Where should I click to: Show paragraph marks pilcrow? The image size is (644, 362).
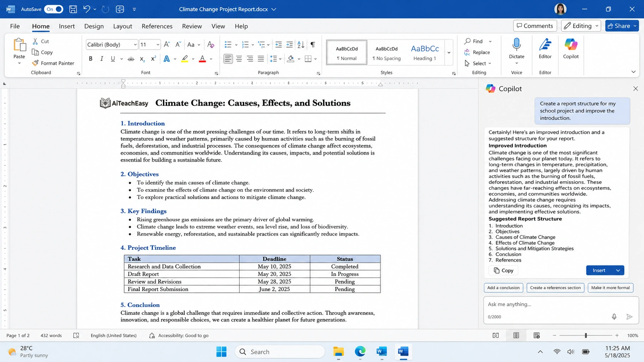pos(313,45)
